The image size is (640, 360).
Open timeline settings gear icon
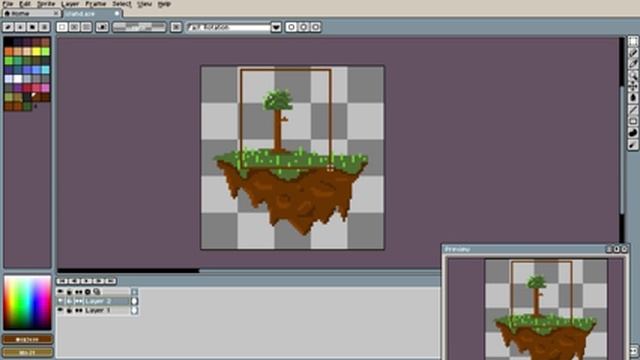coord(87,292)
